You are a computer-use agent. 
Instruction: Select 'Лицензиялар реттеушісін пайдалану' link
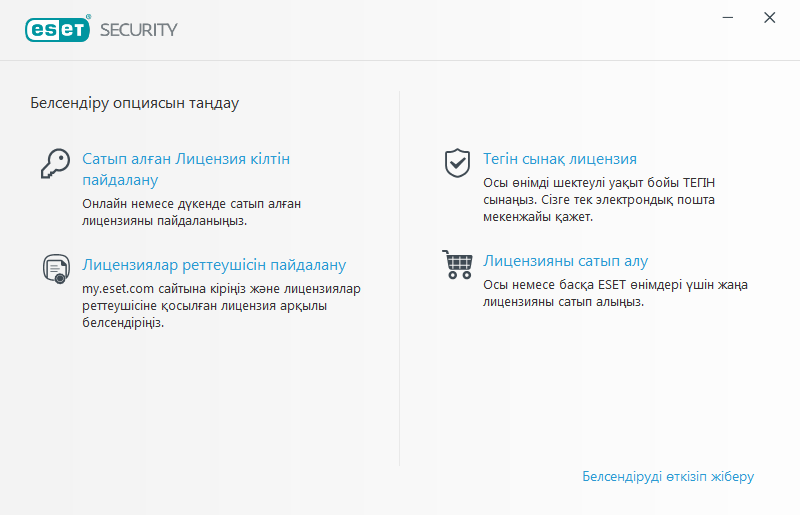pyautogui.click(x=214, y=265)
